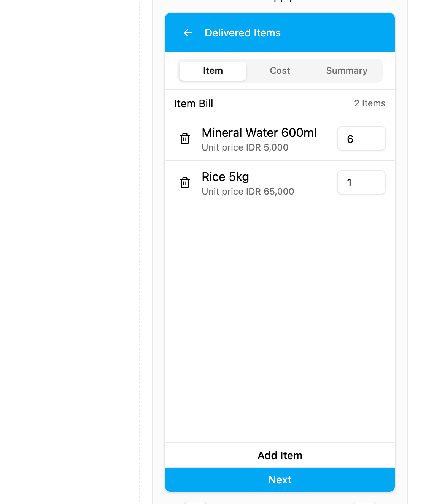The image size is (426, 504).
Task: Select the Item Bill heading
Action: [x=194, y=103]
